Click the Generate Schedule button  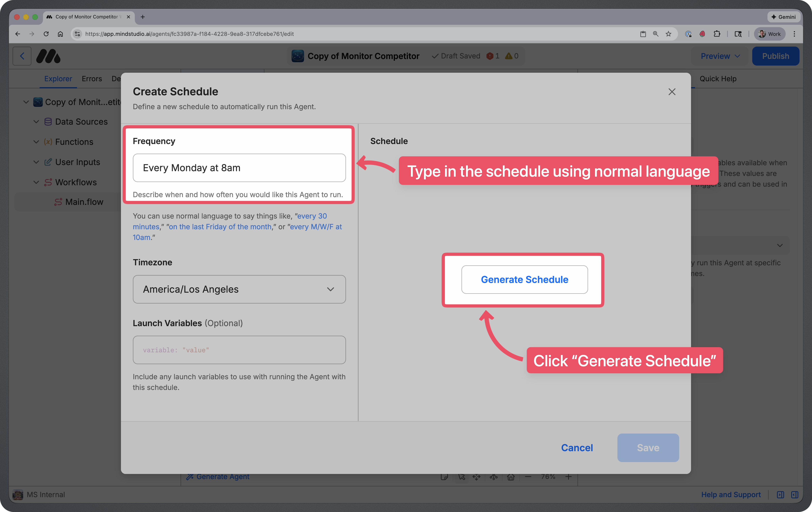tap(524, 279)
